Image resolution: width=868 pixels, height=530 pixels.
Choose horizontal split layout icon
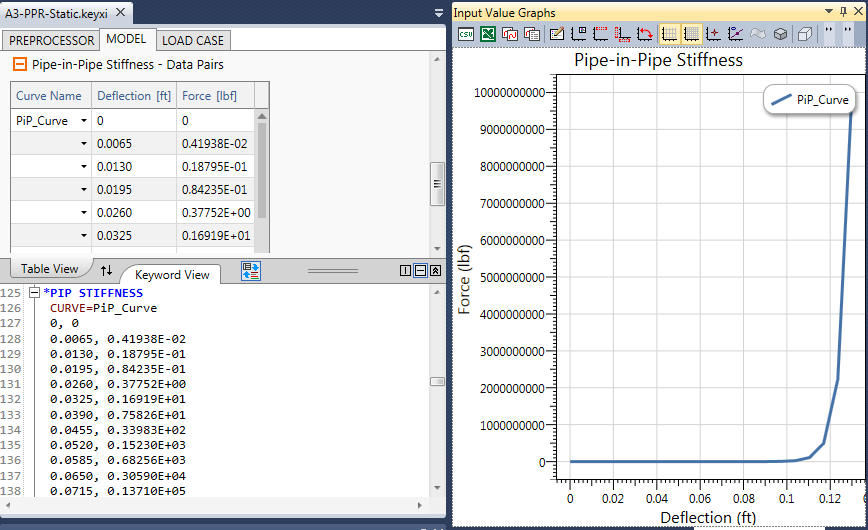coord(421,270)
